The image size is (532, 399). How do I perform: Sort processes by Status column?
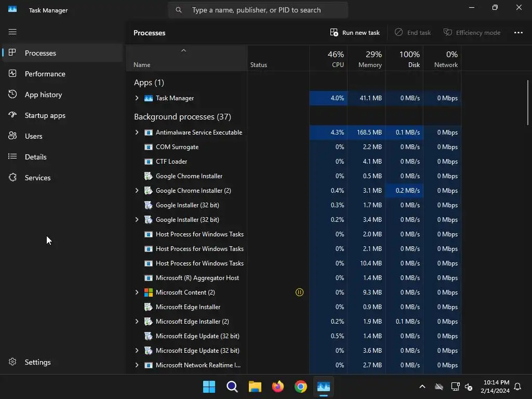[278, 59]
